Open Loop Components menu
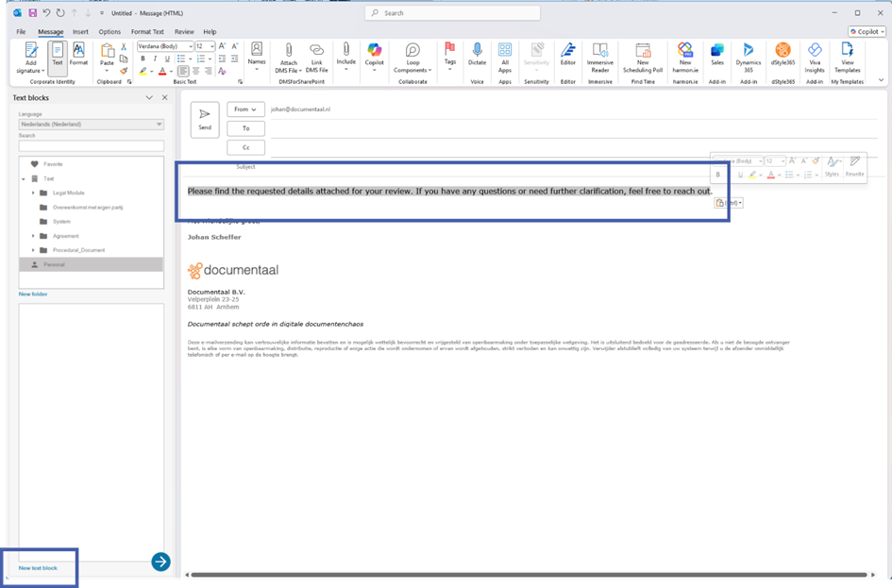Image resolution: width=892 pixels, height=588 pixels. coord(412,58)
